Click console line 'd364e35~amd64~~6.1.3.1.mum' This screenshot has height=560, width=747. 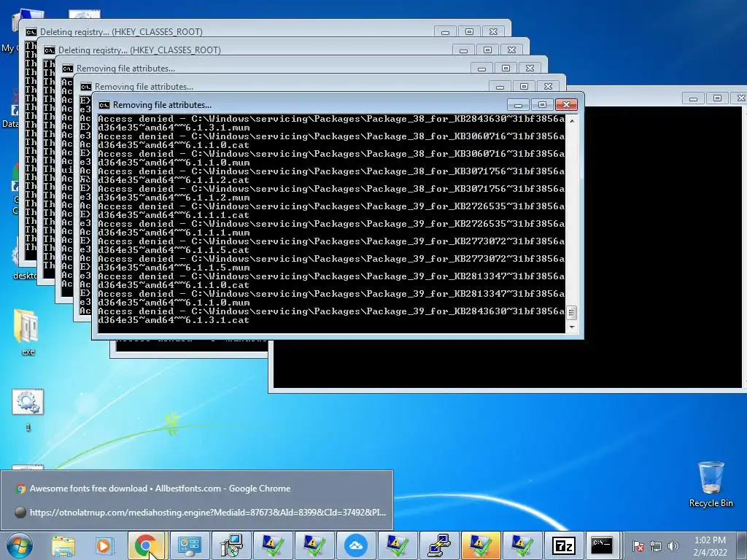pyautogui.click(x=174, y=128)
